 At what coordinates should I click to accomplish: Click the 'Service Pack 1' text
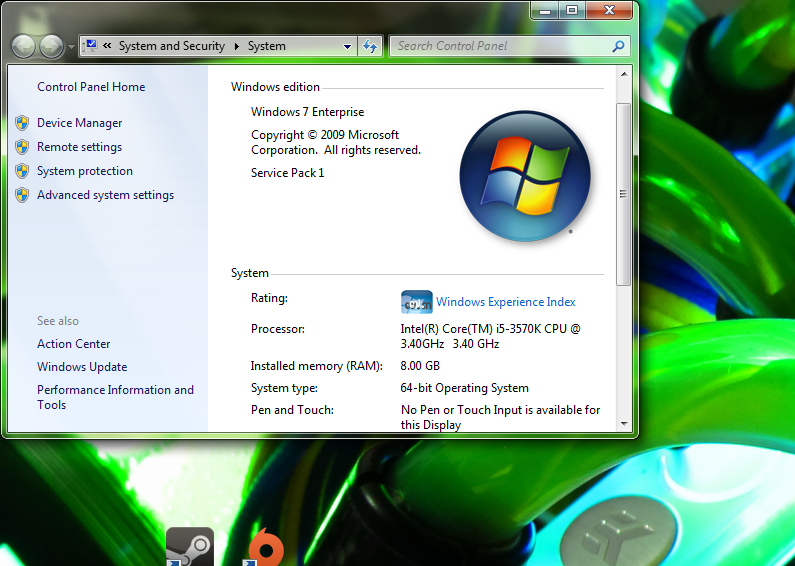(287, 173)
